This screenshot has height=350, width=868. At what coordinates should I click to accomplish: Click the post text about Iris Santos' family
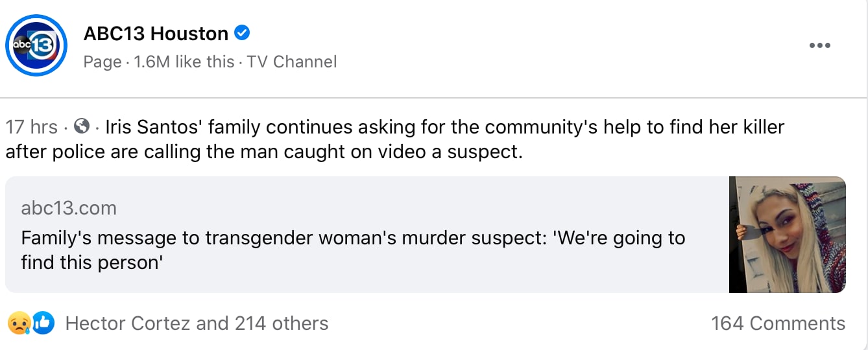click(x=444, y=126)
